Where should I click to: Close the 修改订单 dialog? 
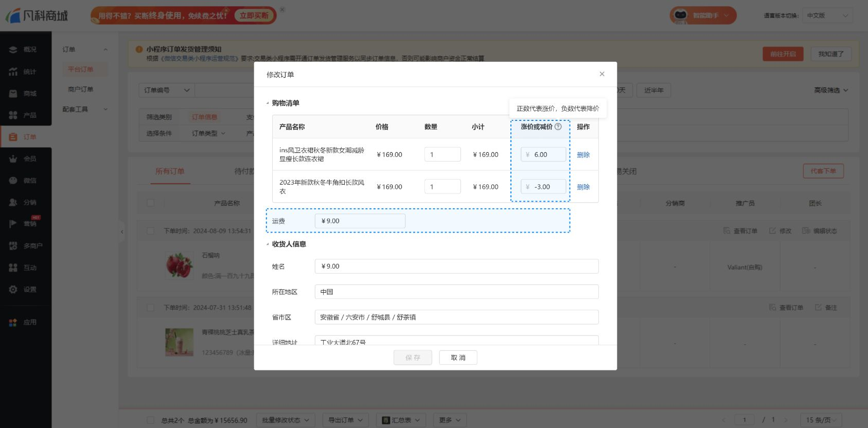click(x=601, y=74)
